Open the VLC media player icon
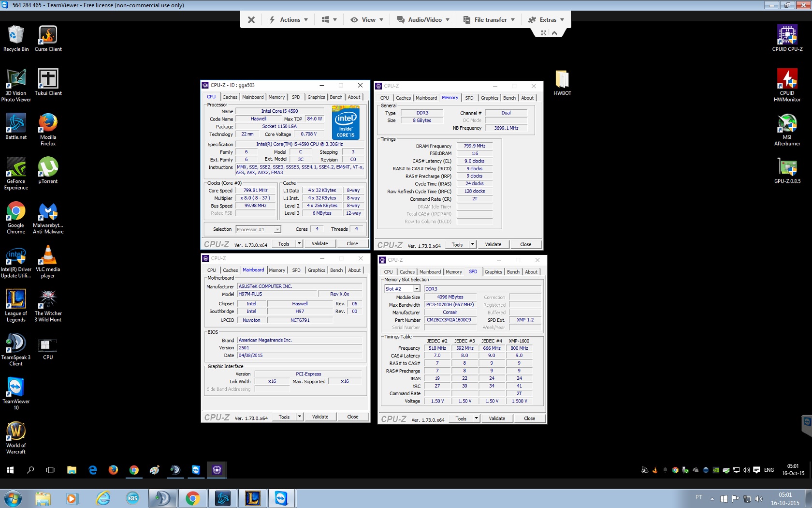This screenshot has width=812, height=508. point(48,262)
